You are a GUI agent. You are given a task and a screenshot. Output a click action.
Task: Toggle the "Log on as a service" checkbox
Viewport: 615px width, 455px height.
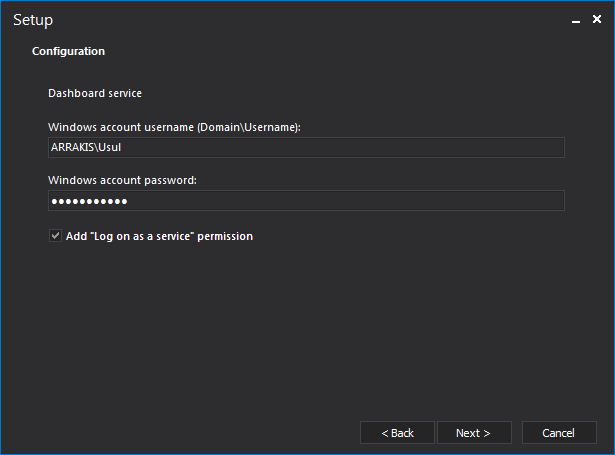point(55,236)
